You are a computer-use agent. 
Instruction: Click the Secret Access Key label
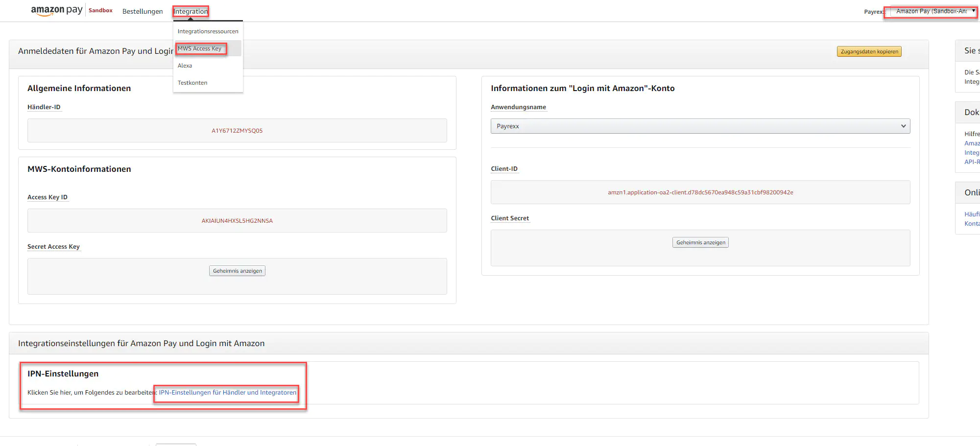53,247
